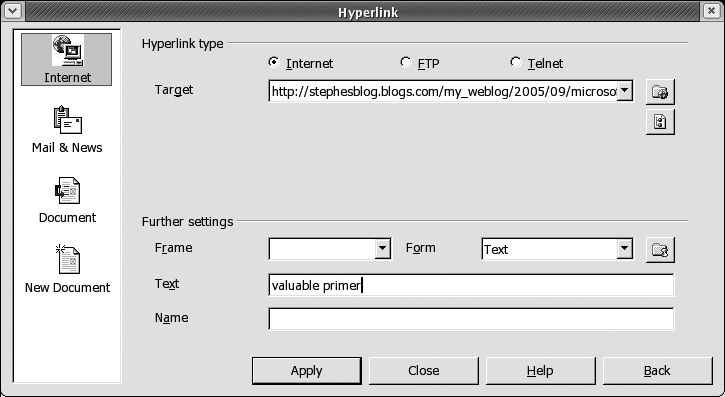Select the FTP radio button
Image resolution: width=725 pixels, height=397 pixels.
[406, 62]
